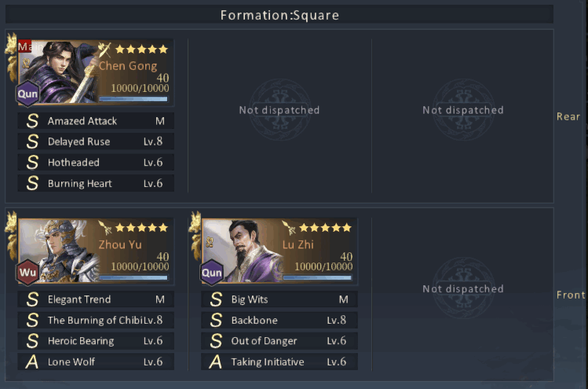The width and height of the screenshot is (588, 389).
Task: Click Chen Gong's blue troop health bar
Action: tap(133, 99)
